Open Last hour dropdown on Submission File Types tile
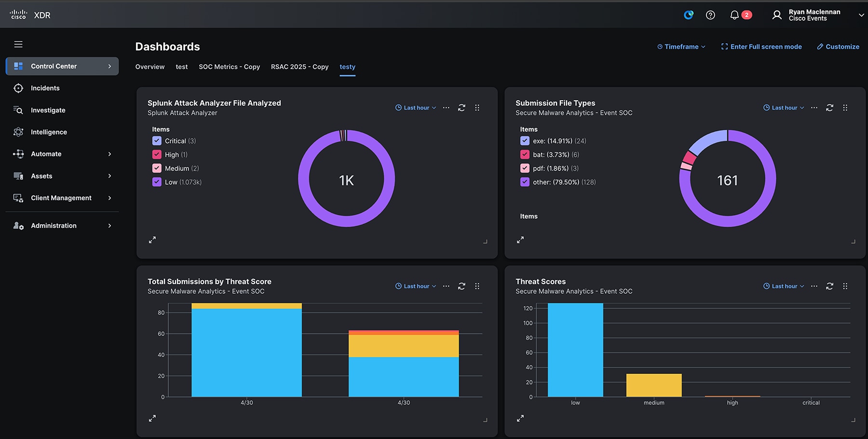This screenshot has width=868, height=439. click(x=784, y=108)
